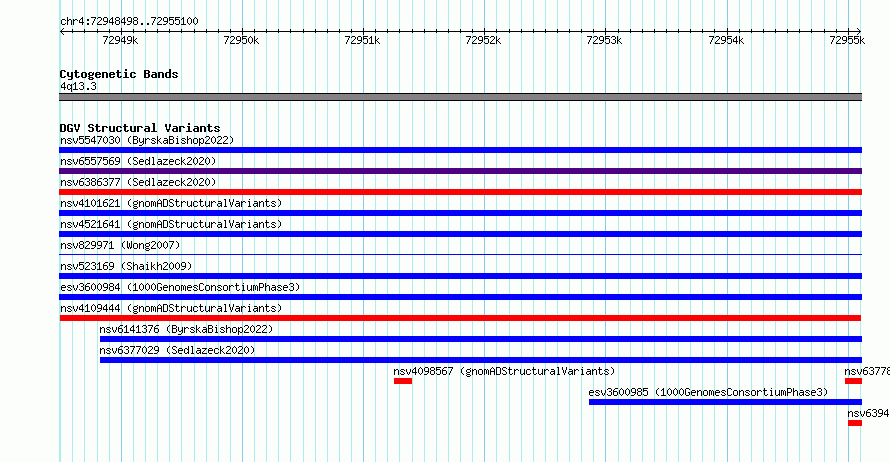
Task: Click the thin blue line under nsv829971
Action: click(x=460, y=254)
